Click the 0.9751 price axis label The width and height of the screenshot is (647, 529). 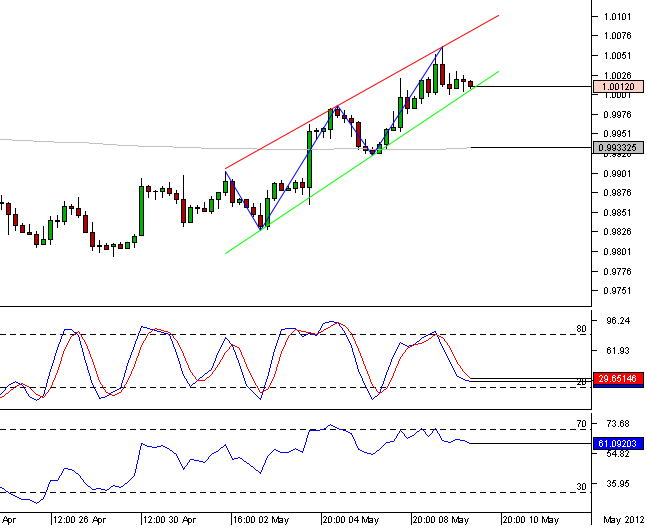click(x=617, y=291)
